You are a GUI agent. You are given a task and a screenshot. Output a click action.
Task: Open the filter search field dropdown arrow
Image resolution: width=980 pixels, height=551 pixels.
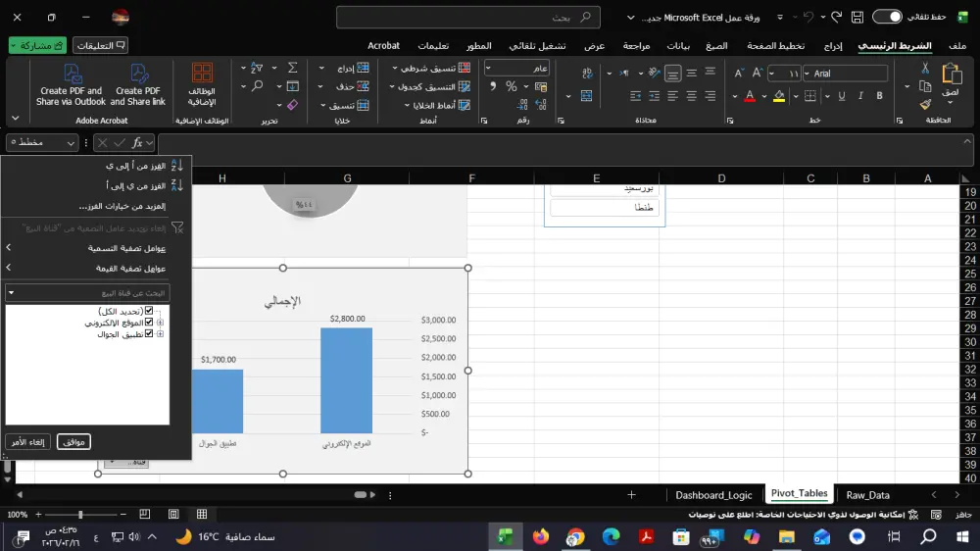coord(11,293)
